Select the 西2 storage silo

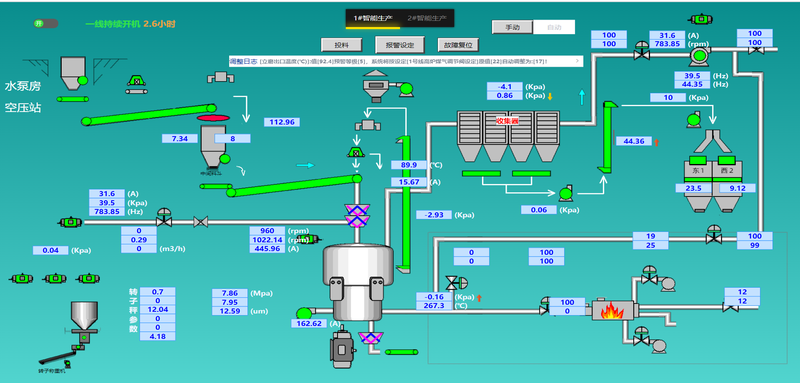[x=727, y=184]
